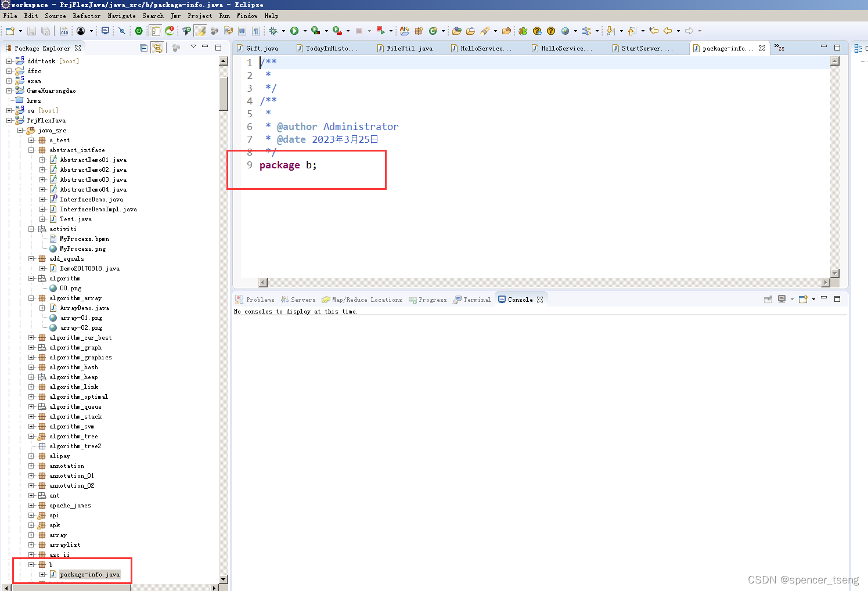This screenshot has height=591, width=868.
Task: Pin the Console view
Action: click(x=768, y=299)
